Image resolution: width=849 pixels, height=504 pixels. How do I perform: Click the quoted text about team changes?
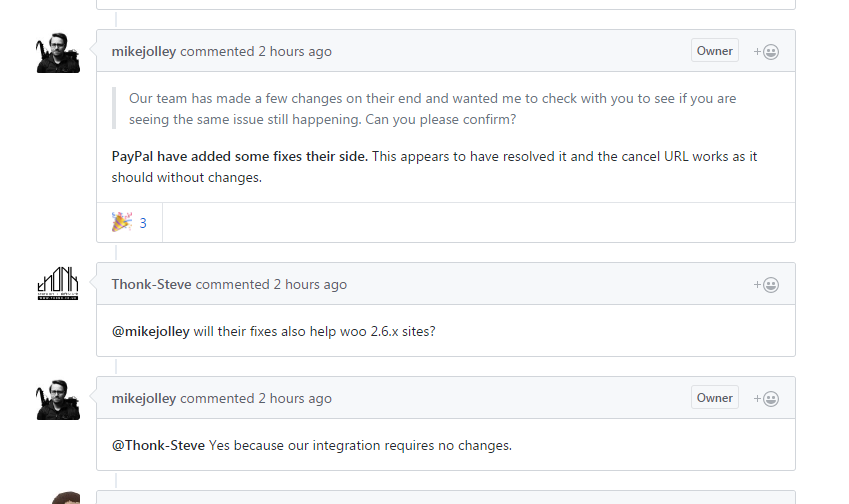click(432, 109)
